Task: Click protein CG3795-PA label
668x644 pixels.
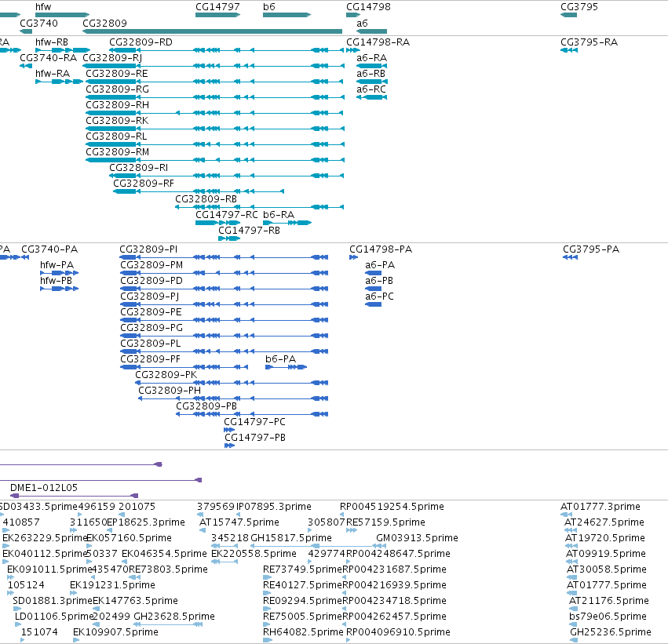Action: [591, 249]
